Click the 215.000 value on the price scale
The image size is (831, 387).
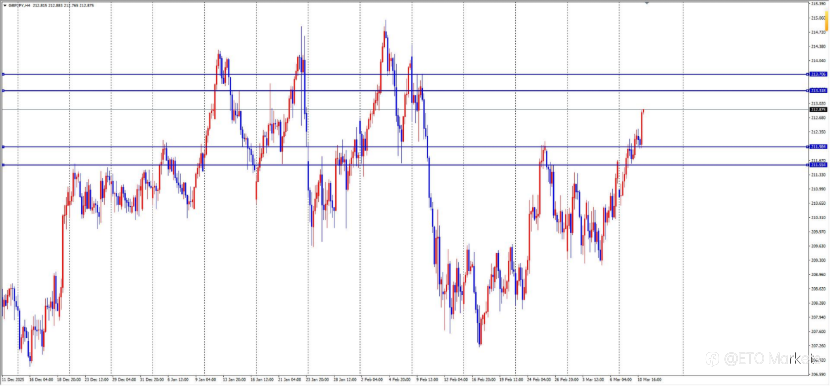coord(818,18)
